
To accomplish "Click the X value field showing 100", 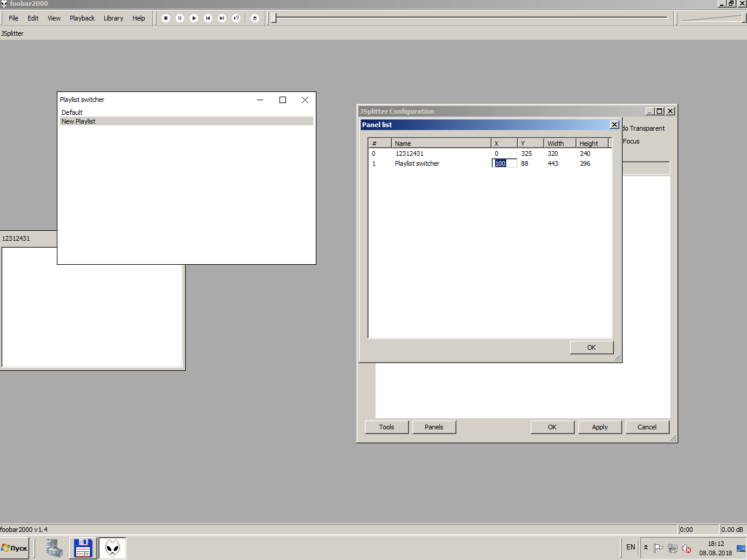I will (x=504, y=163).
